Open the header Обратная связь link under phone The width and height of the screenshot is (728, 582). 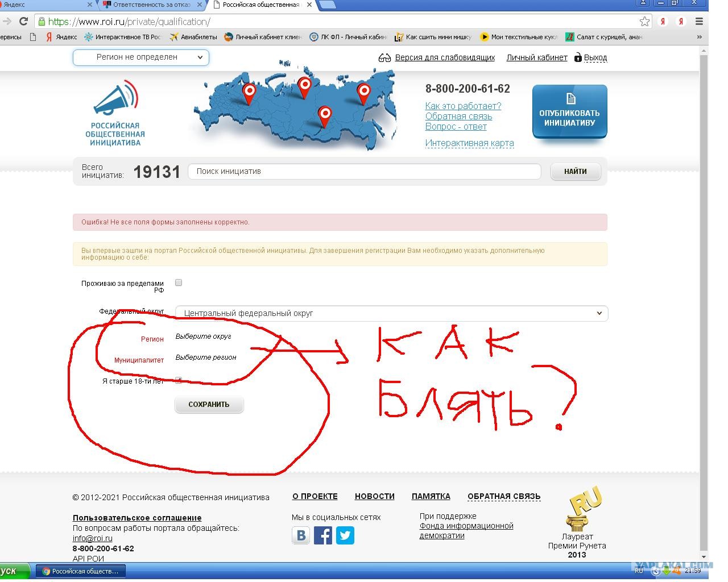[x=459, y=116]
